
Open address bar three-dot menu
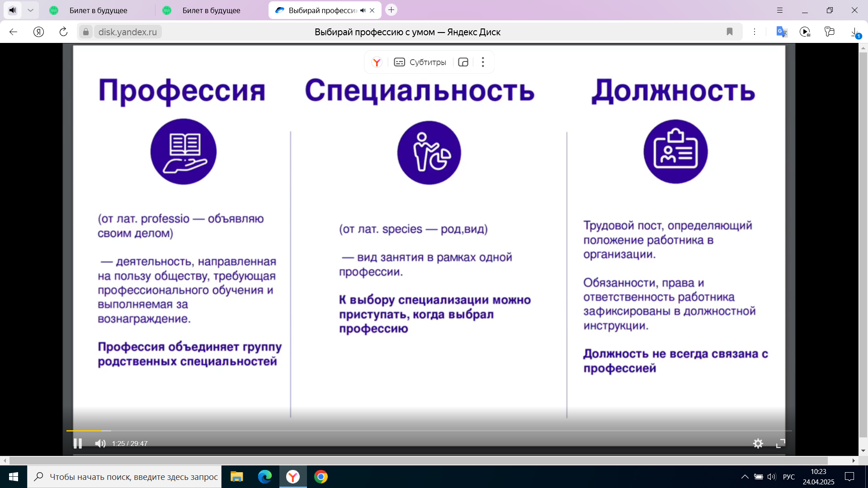[x=754, y=32]
